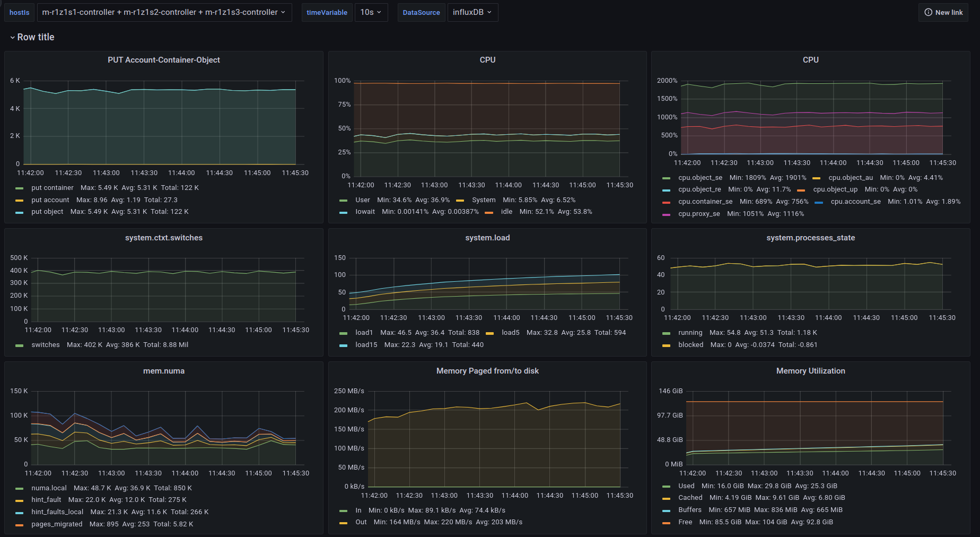Click the put object legend color icon
Screen dimensions: 980x537
pos(20,212)
